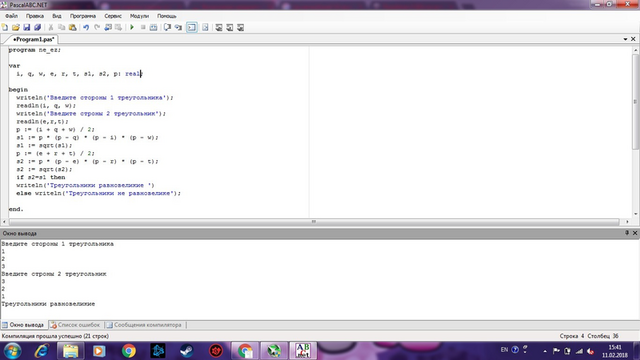This screenshot has width=640, height=360.
Task: Click the Stop program square icon
Action: [x=143, y=27]
